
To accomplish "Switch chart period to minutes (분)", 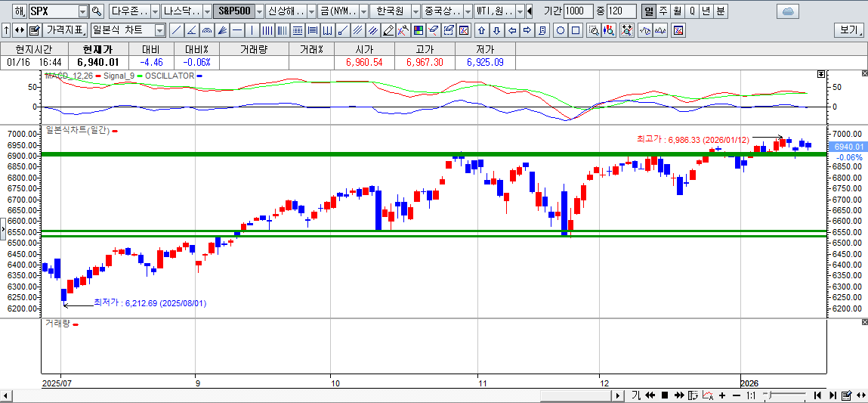I will click(x=721, y=11).
